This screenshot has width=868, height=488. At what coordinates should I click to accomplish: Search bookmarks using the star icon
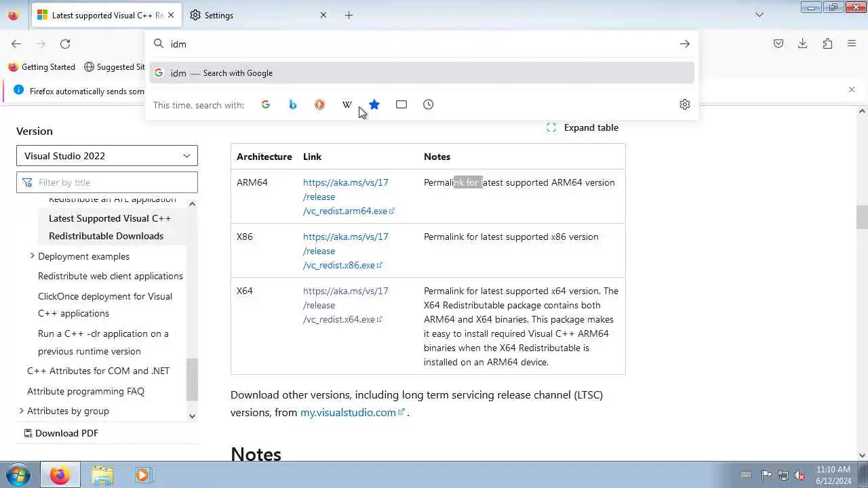374,104
